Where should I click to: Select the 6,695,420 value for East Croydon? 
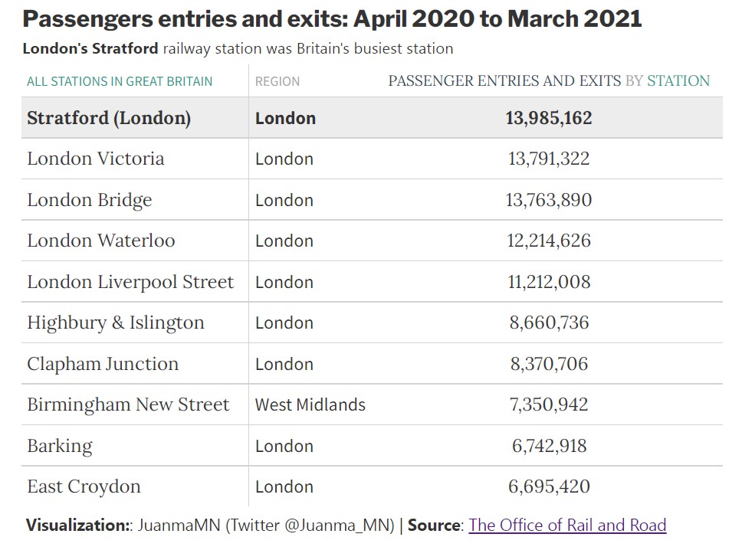(x=549, y=486)
